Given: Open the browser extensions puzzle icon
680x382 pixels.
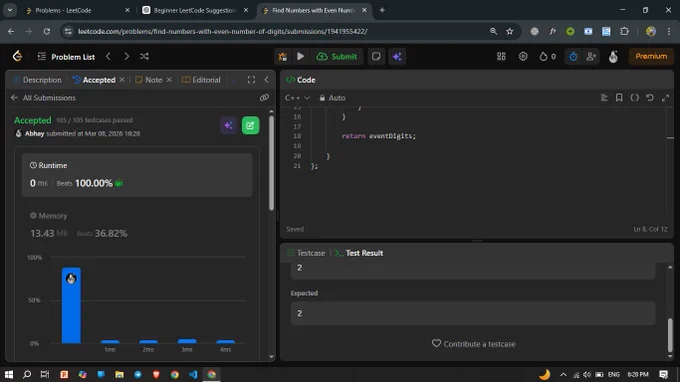Looking at the screenshot, I should click(x=624, y=31).
